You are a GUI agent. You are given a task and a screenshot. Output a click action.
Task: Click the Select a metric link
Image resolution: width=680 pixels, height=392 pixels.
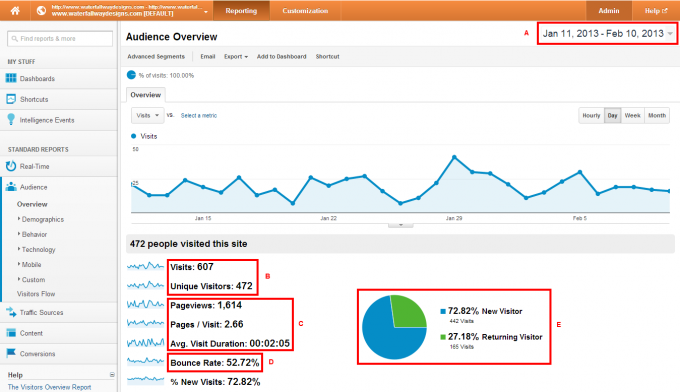coord(199,115)
